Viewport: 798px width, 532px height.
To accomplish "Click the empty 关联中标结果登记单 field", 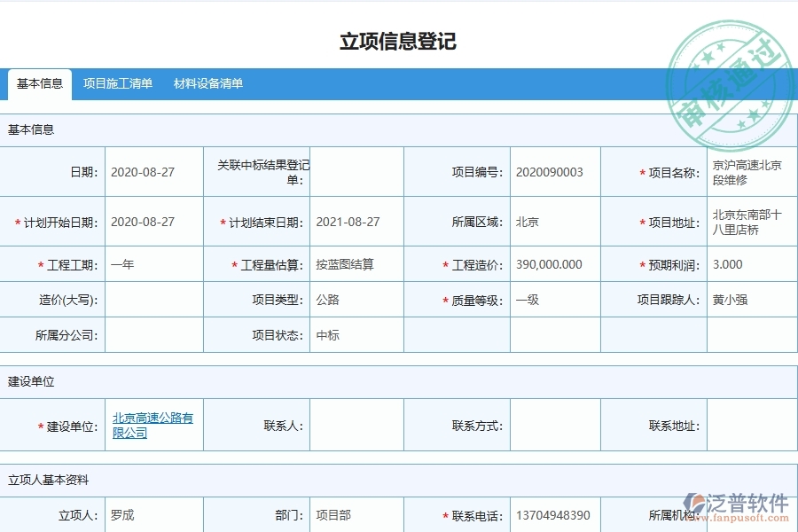I will pyautogui.click(x=355, y=172).
